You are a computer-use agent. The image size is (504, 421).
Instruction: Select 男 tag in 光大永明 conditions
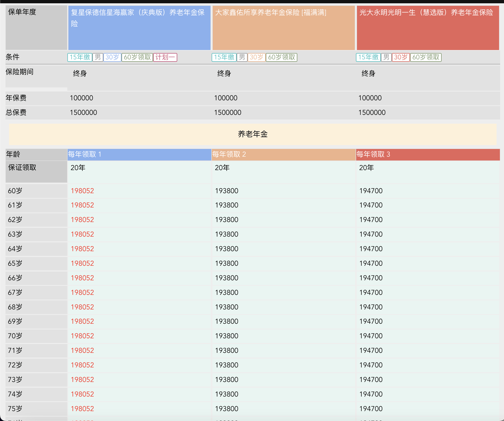coord(386,57)
